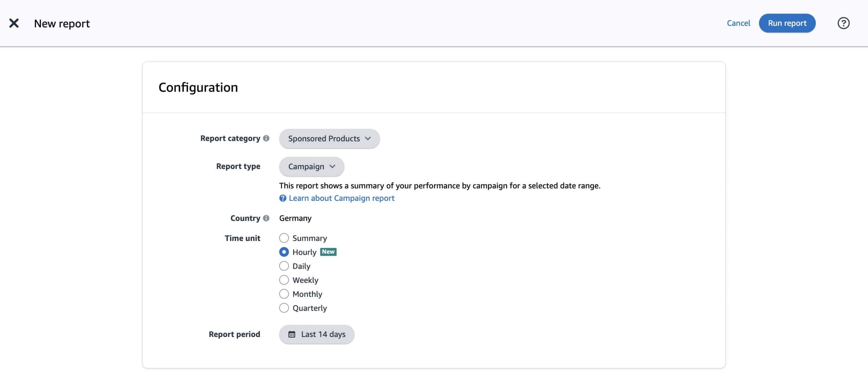Open Learn about Campaign report link

click(x=341, y=198)
